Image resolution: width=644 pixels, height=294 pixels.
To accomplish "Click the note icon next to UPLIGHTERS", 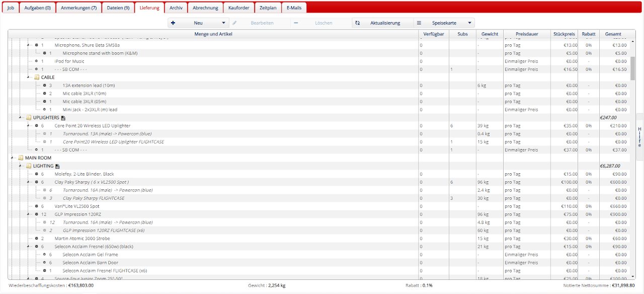I will coord(63,118).
